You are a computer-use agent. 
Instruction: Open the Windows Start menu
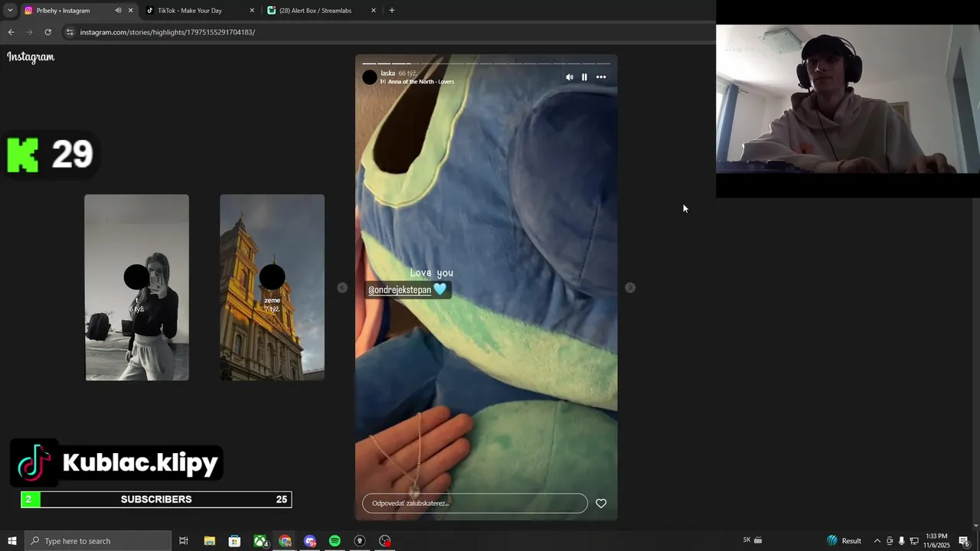tap(12, 541)
